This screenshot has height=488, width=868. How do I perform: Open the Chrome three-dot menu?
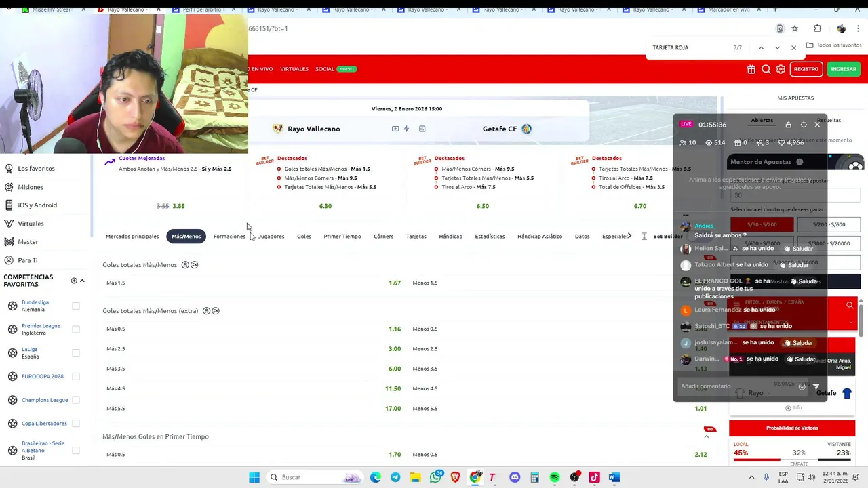pyautogui.click(x=859, y=28)
